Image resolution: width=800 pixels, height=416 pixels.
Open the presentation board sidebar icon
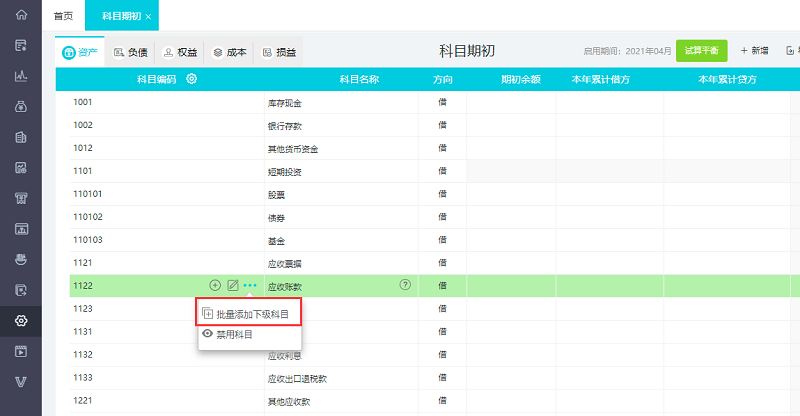(21, 229)
